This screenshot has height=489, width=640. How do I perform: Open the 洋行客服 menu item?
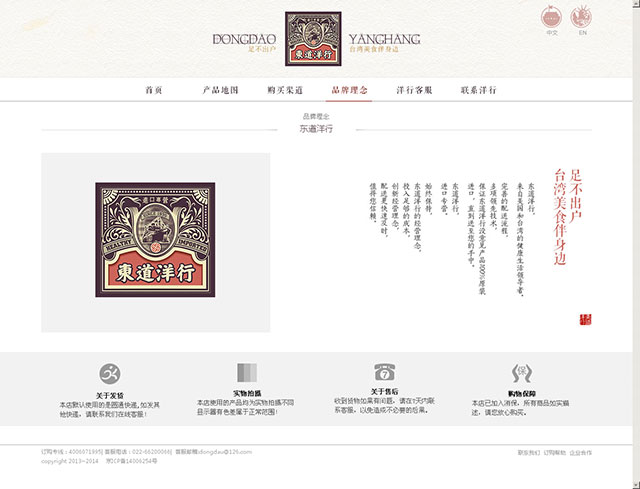point(414,90)
